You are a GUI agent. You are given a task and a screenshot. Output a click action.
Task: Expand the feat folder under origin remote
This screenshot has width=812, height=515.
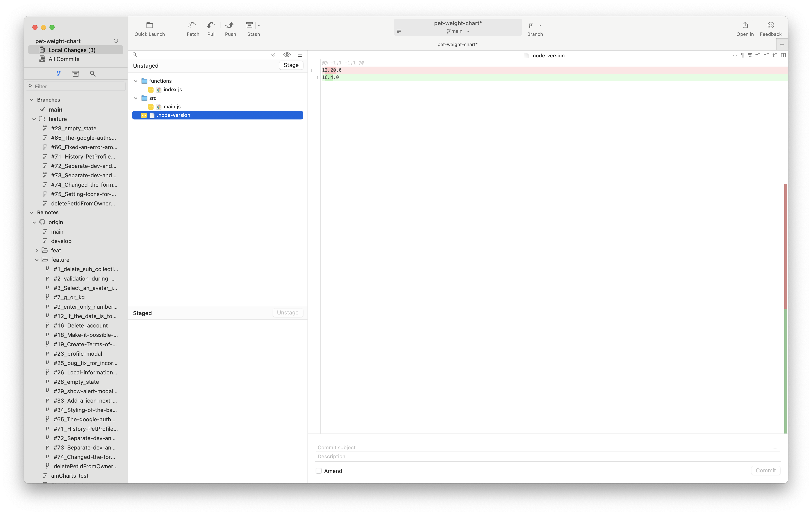pos(37,250)
